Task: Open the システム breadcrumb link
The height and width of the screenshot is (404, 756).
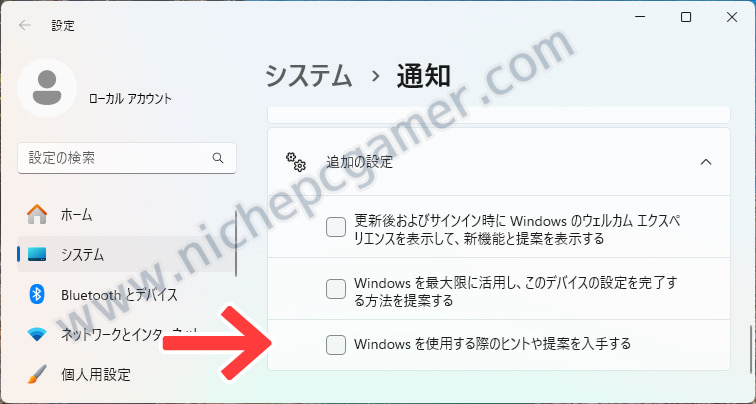Action: click(x=309, y=76)
